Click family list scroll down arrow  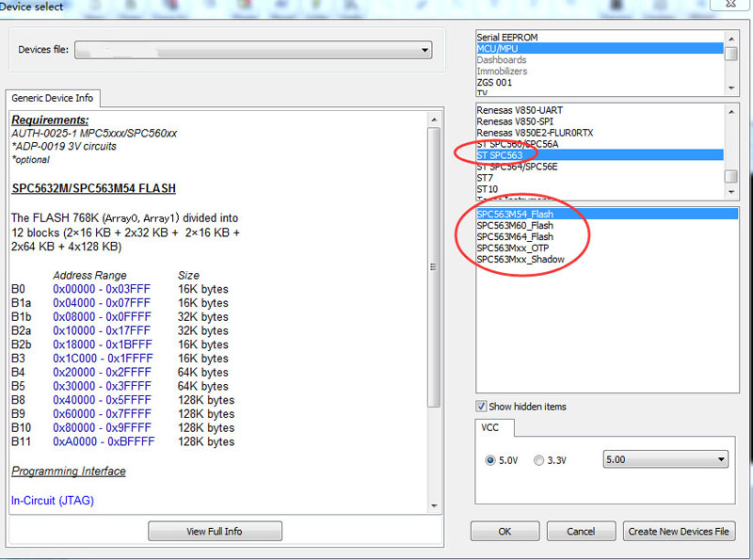(x=731, y=192)
